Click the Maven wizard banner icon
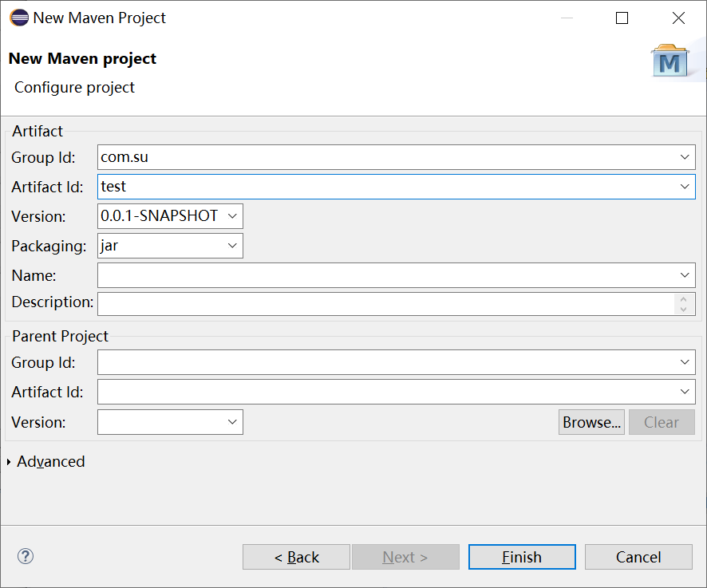Image resolution: width=707 pixels, height=588 pixels. click(x=670, y=62)
